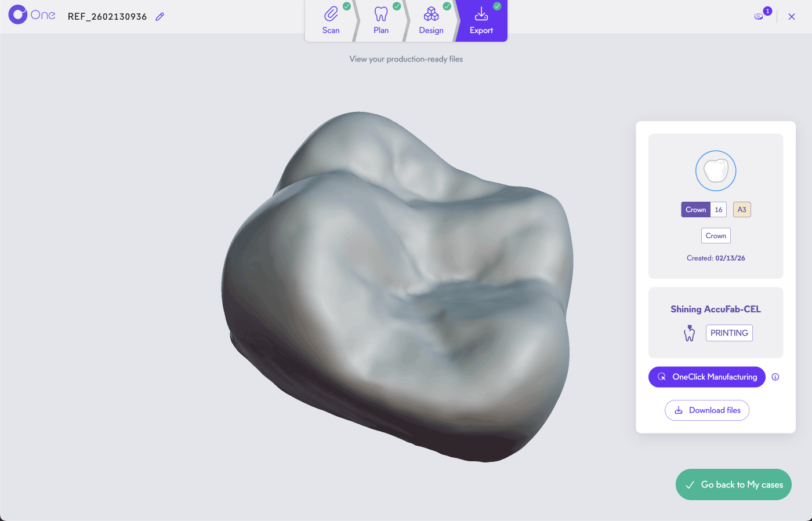Click the tooth icon next to PRINTING status
The height and width of the screenshot is (521, 812).
[689, 333]
